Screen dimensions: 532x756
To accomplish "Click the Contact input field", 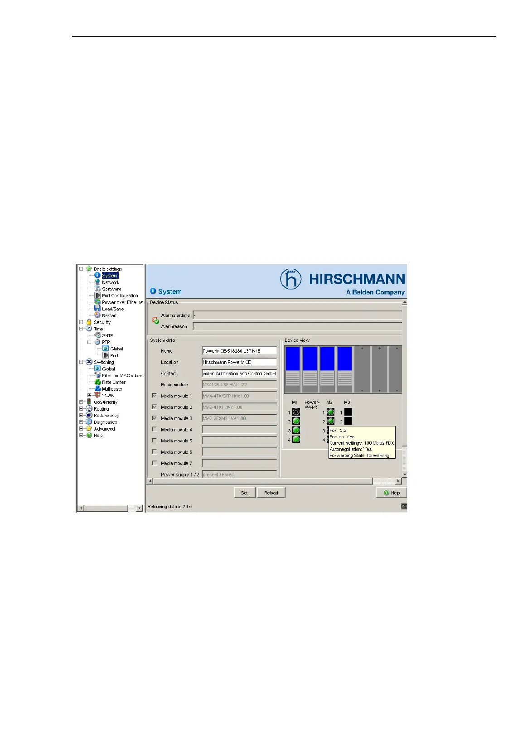I will pos(239,373).
